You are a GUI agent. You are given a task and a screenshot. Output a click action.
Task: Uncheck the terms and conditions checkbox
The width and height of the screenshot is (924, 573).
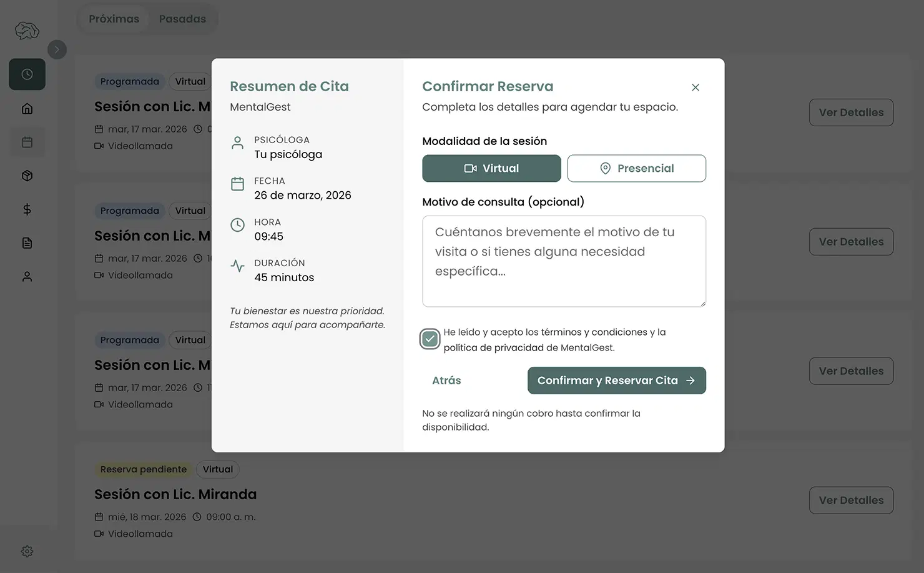[x=430, y=339]
